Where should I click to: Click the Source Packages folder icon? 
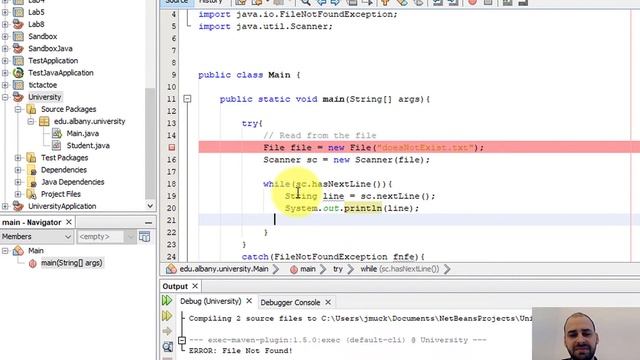coord(31,109)
